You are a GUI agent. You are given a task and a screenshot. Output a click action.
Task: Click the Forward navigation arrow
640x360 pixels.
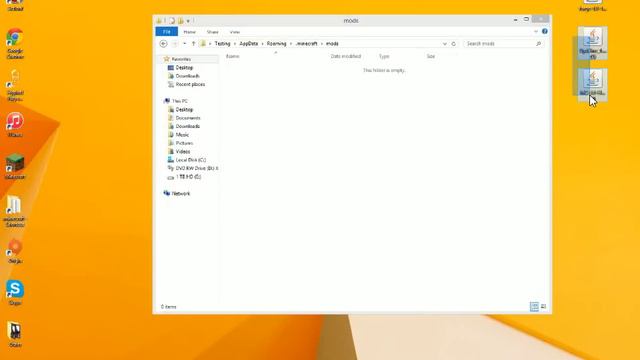click(x=175, y=44)
